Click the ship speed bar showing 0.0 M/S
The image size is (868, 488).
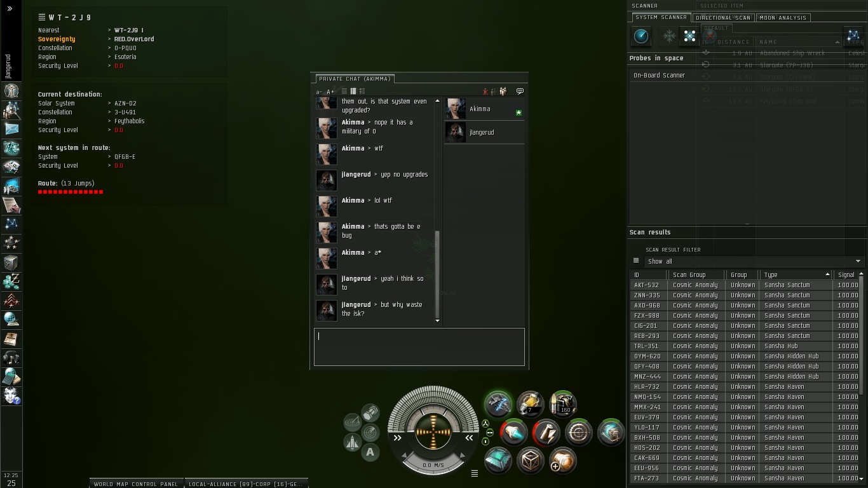click(x=433, y=464)
